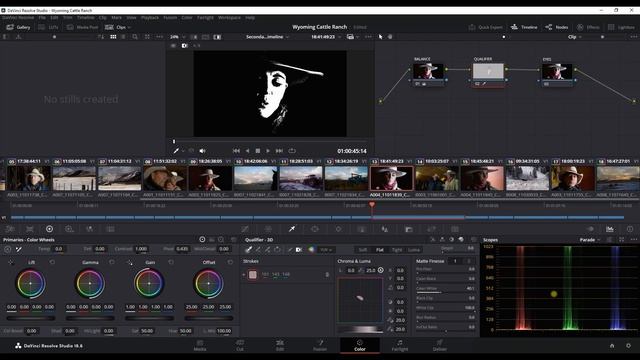Click the gallery search icon
The width and height of the screenshot is (640, 360).
(135, 37)
